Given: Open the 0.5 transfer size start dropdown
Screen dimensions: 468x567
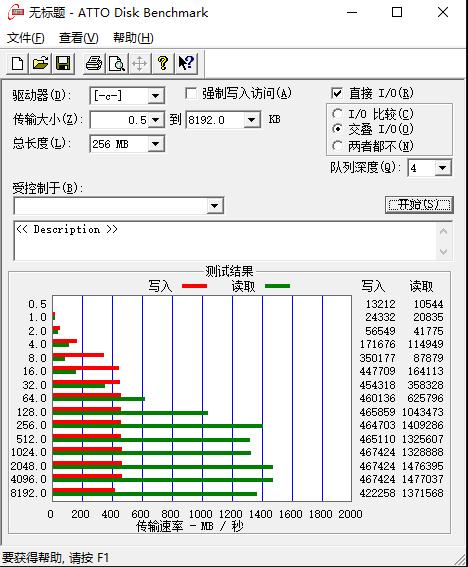Looking at the screenshot, I should [156, 120].
